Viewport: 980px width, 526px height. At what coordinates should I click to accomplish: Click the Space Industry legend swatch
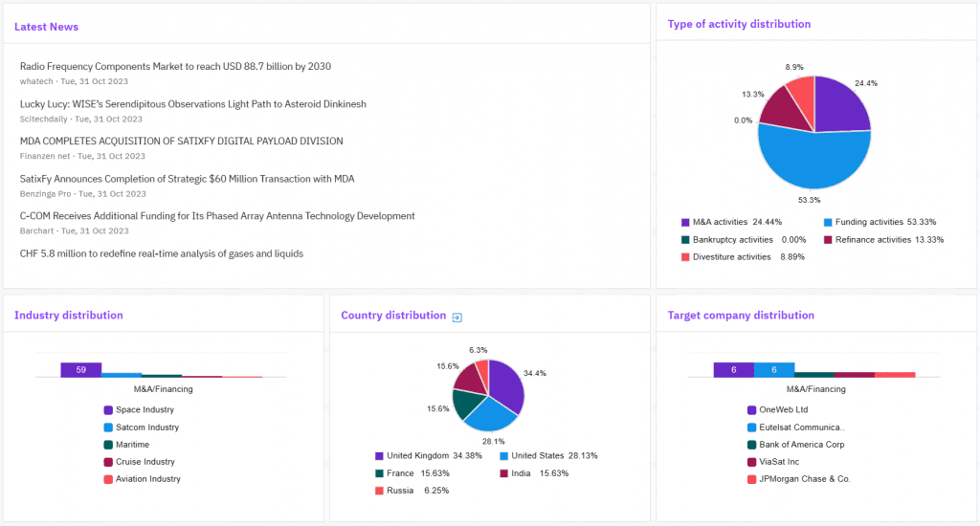[108, 410]
